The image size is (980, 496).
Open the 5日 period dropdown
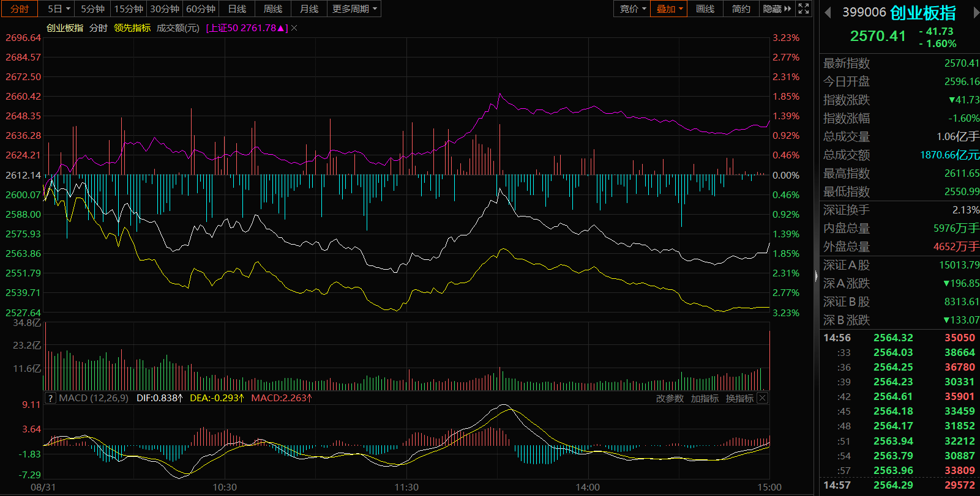59,9
